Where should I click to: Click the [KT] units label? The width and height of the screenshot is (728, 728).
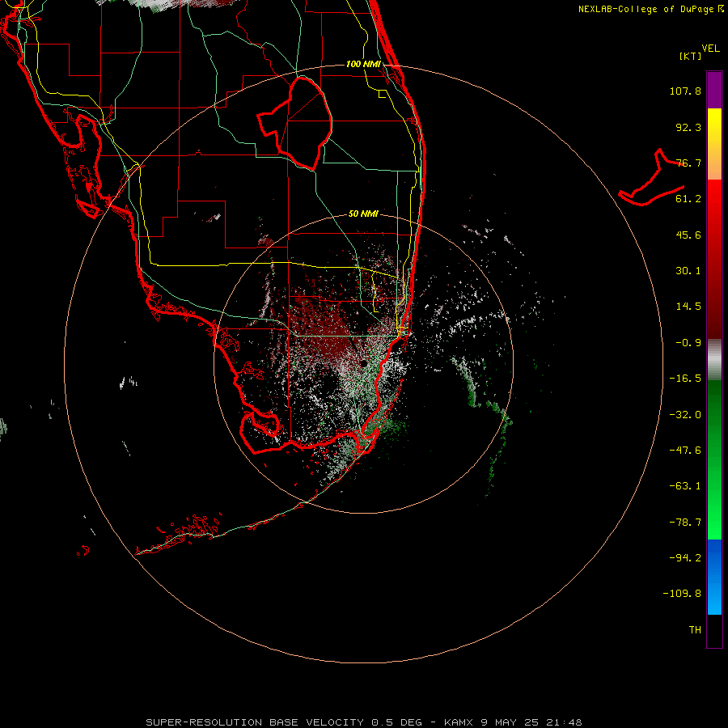pos(690,56)
